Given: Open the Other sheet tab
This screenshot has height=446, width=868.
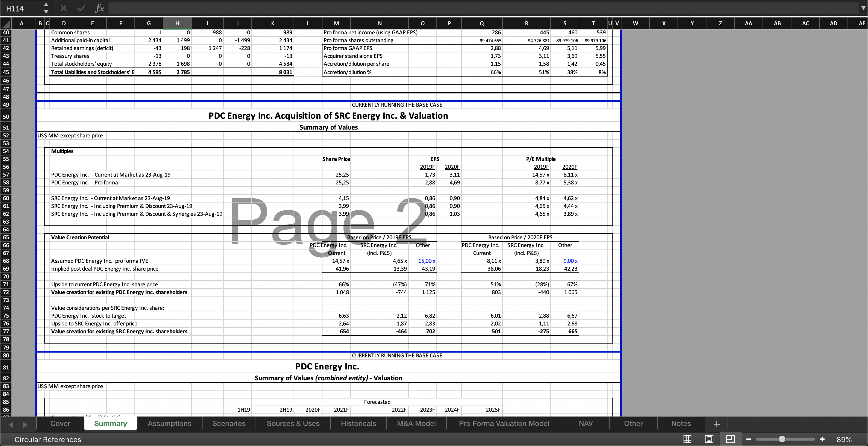Looking at the screenshot, I should pos(633,423).
